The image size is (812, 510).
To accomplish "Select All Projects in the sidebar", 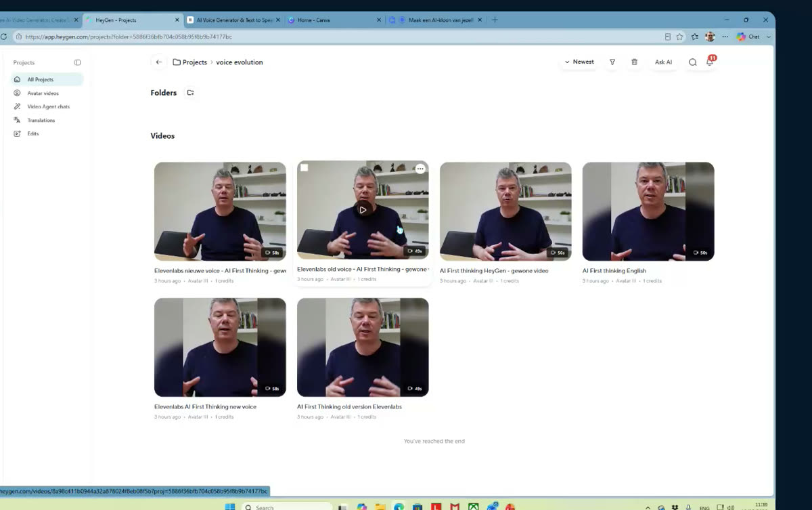I will 47,79.
